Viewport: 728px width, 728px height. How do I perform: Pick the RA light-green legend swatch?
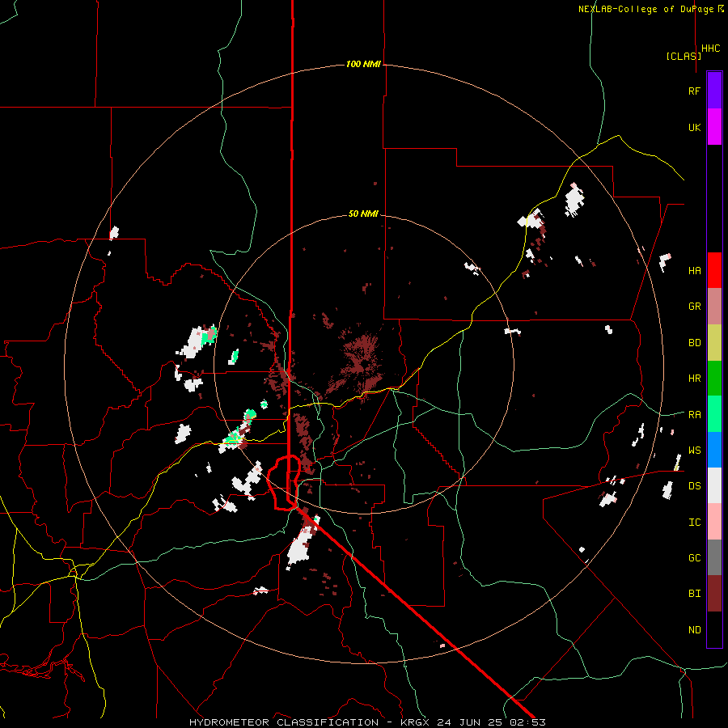[714, 414]
